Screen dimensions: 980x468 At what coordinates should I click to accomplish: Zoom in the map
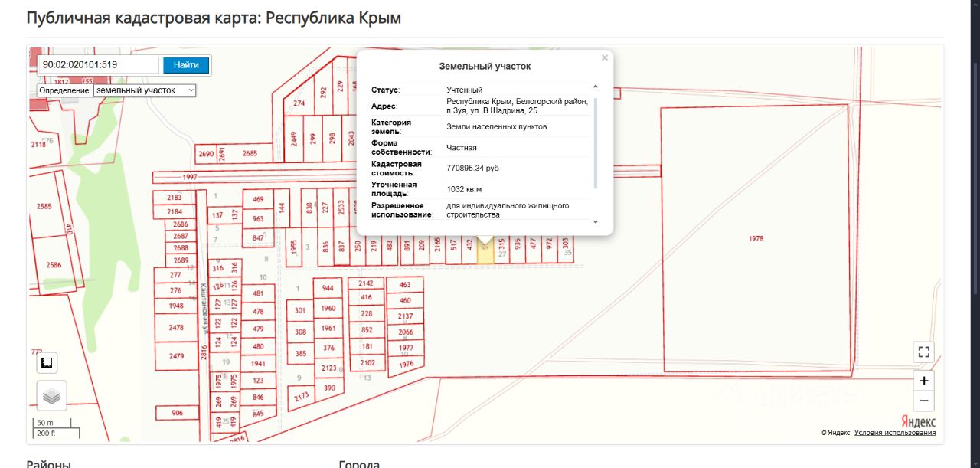click(x=923, y=381)
